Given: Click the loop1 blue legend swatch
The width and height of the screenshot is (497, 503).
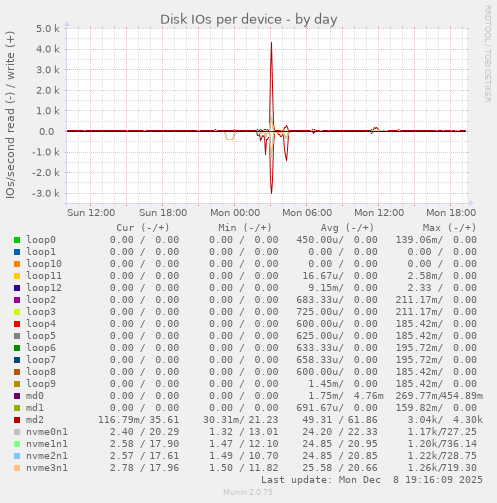Looking at the screenshot, I should [17, 252].
